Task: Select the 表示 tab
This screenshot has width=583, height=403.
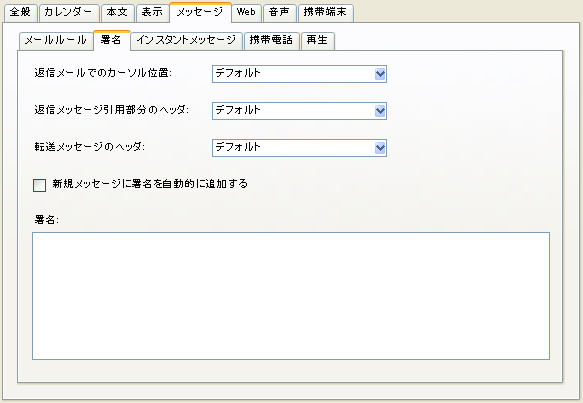Action: (x=152, y=13)
